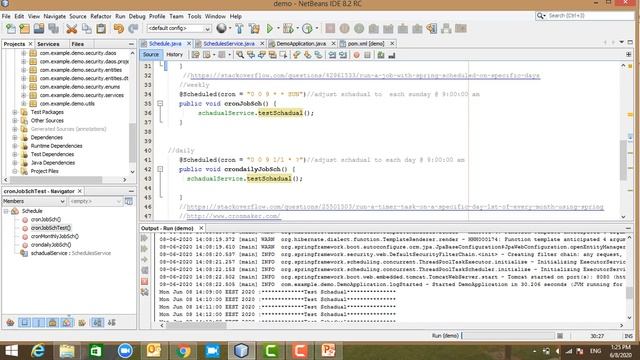Toggle History view button in editor
The width and height of the screenshot is (640, 360).
[x=175, y=55]
